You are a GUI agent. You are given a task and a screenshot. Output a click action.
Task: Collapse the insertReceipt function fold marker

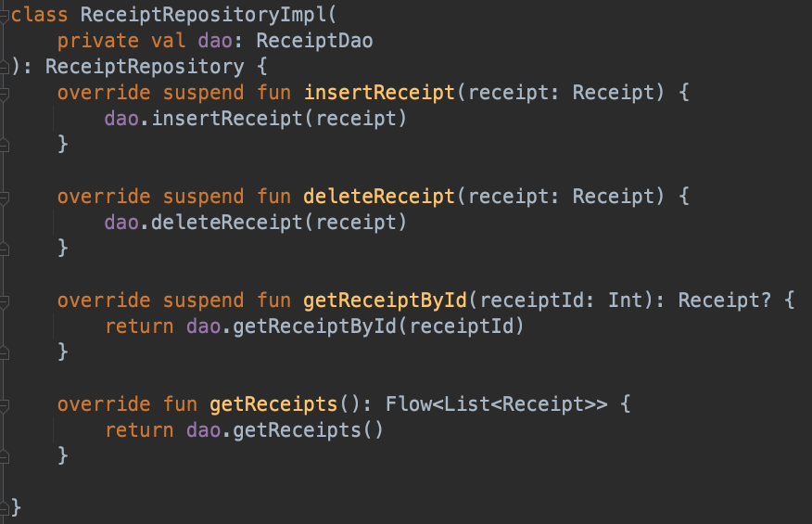pyautogui.click(x=4, y=94)
